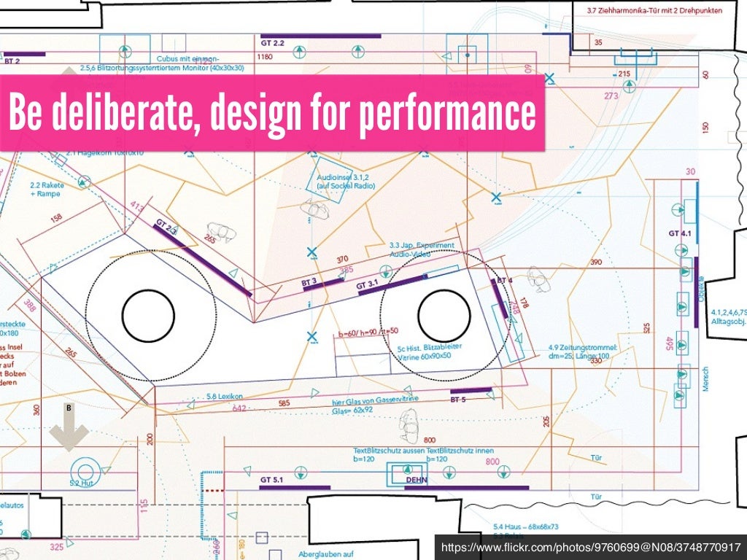
Task: Click the '1180' dimension number
Action: (265, 57)
